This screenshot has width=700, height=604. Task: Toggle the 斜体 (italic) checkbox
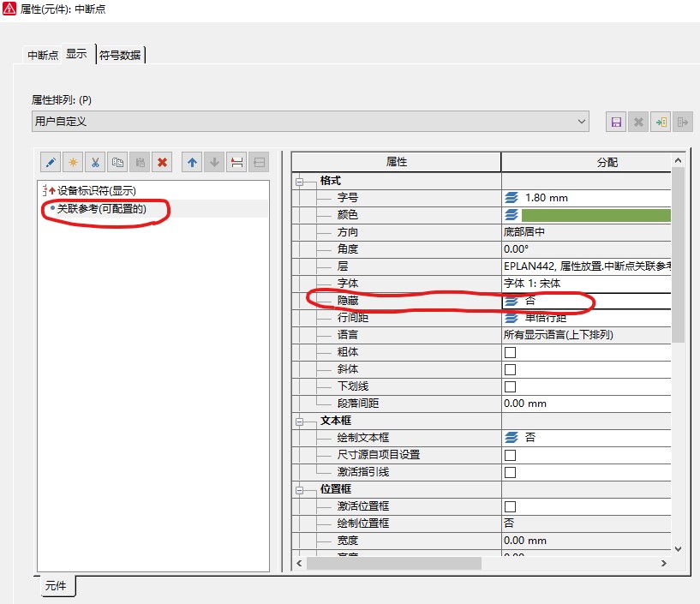click(510, 369)
